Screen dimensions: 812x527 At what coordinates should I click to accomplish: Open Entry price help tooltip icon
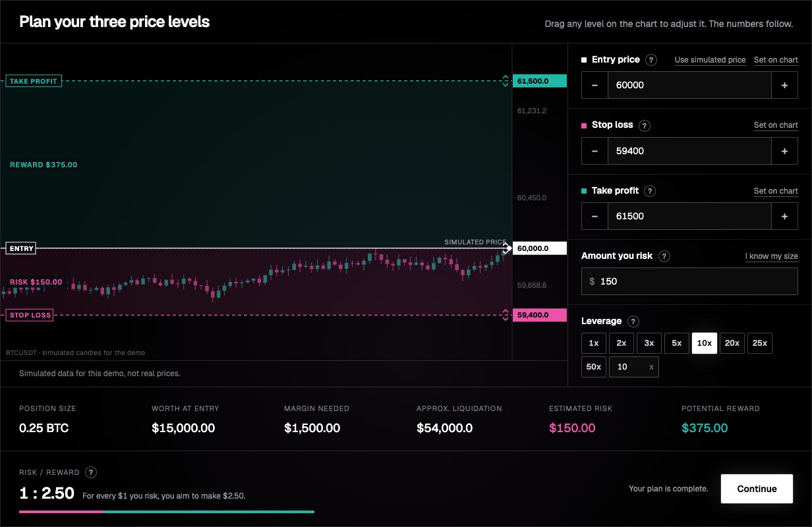(x=651, y=60)
